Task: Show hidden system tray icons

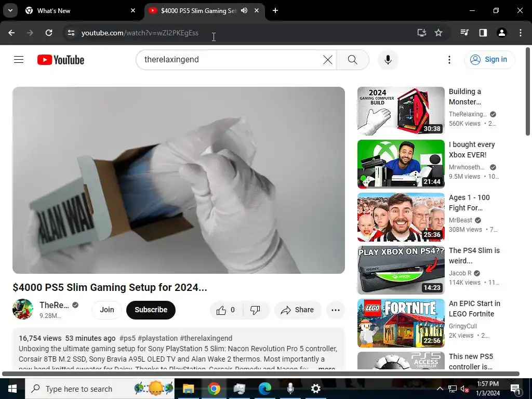Action: pos(440,389)
